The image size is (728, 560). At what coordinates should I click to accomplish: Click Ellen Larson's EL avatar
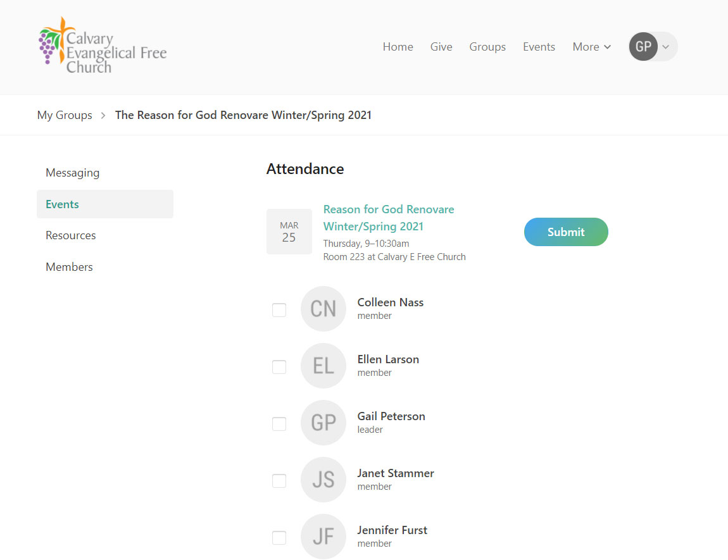323,366
